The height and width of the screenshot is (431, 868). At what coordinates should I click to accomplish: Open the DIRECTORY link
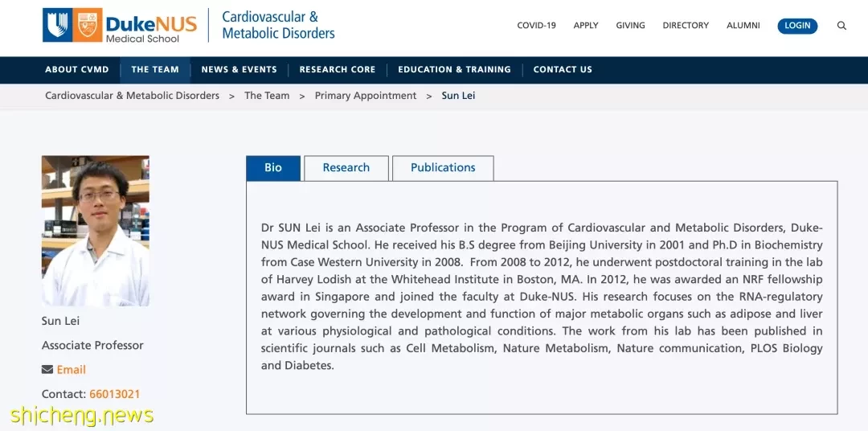(686, 26)
